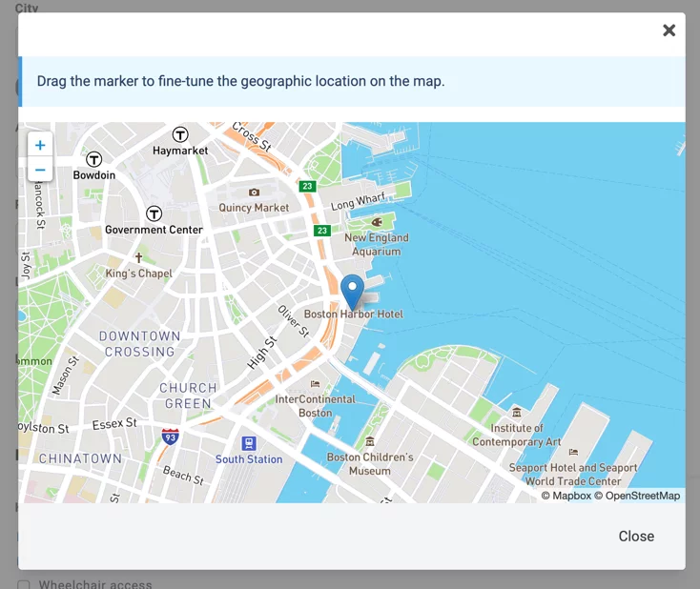Click King's Chapel cross icon
The width and height of the screenshot is (700, 589).
tap(138, 258)
